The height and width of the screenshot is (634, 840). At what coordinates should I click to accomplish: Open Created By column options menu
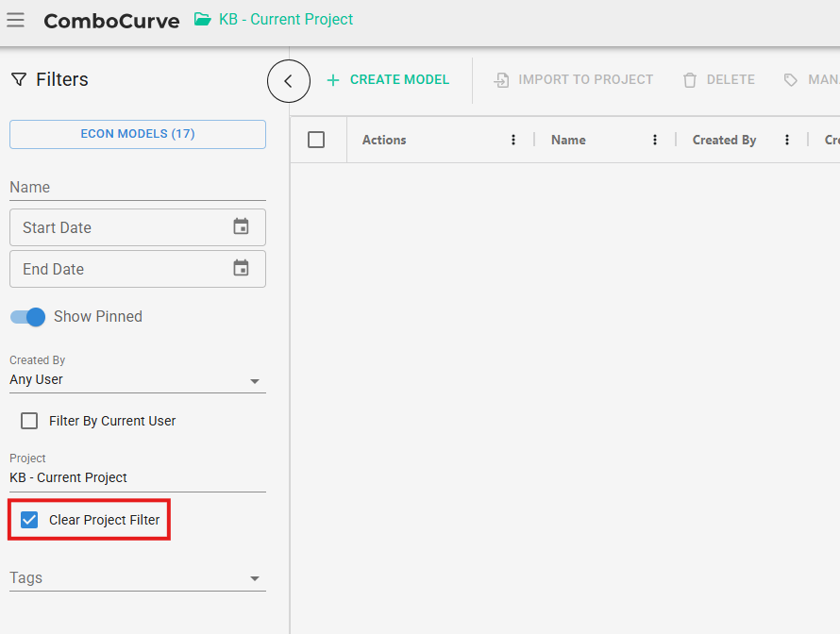coord(787,140)
